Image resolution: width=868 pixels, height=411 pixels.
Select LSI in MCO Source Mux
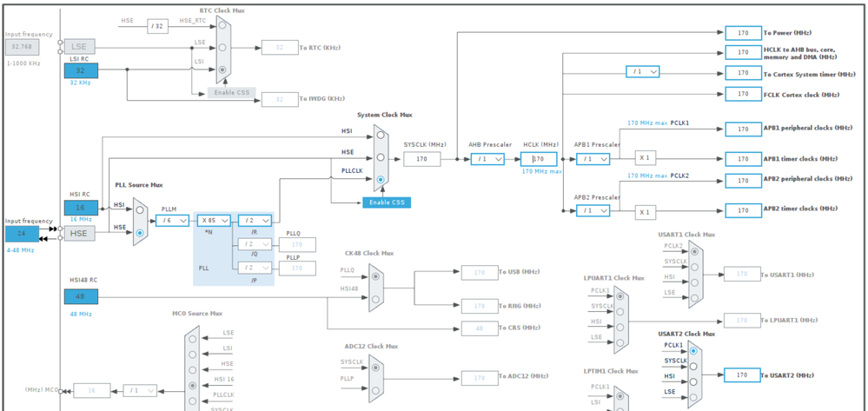[192, 354]
